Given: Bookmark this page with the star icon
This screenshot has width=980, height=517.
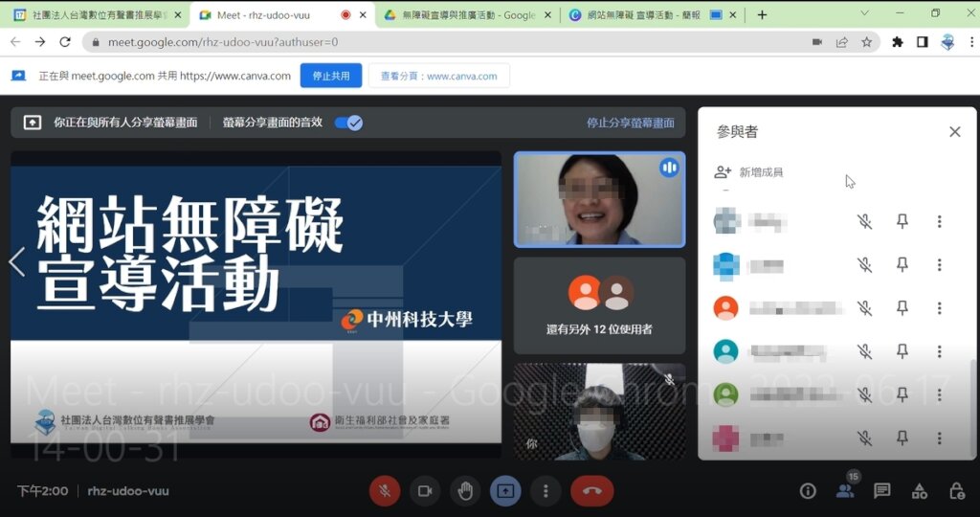Looking at the screenshot, I should [866, 42].
